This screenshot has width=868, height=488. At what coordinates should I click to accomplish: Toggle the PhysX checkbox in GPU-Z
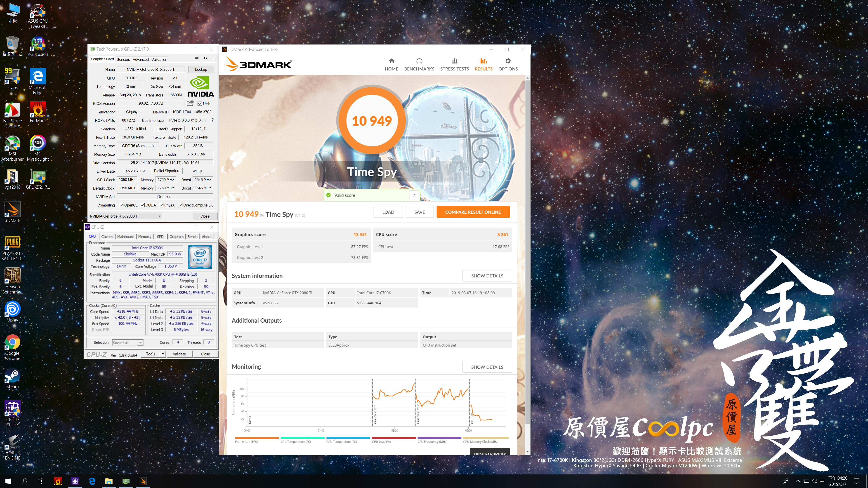pyautogui.click(x=161, y=205)
